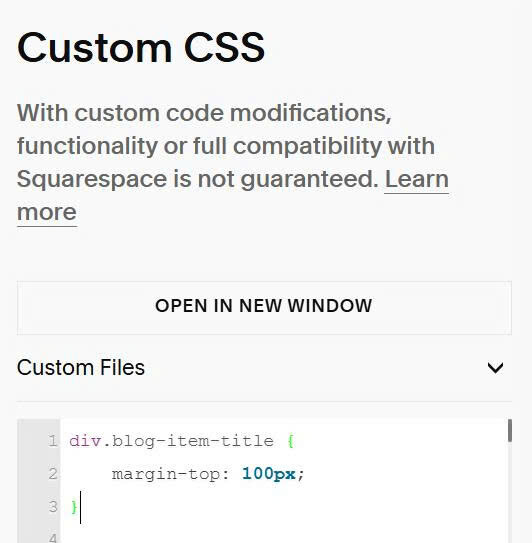Place cursor on the div selector keyword
Screen dimensions: 532x543
pyautogui.click(x=85, y=441)
